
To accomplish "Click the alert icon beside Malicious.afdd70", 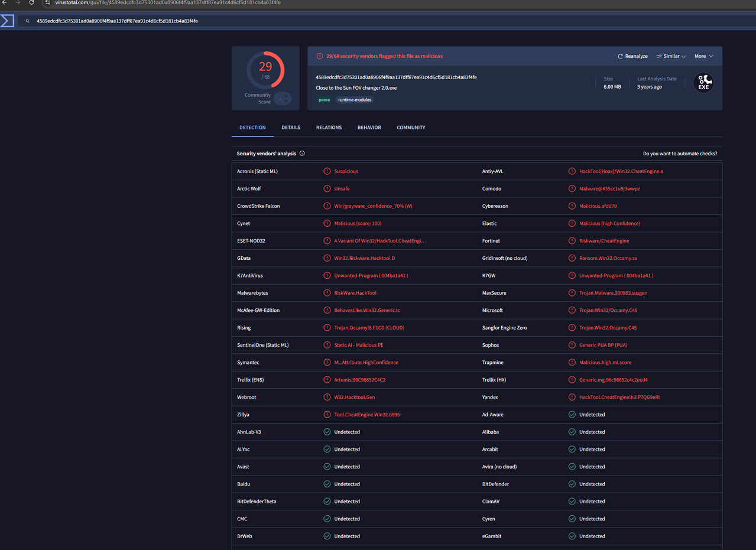I will click(572, 206).
